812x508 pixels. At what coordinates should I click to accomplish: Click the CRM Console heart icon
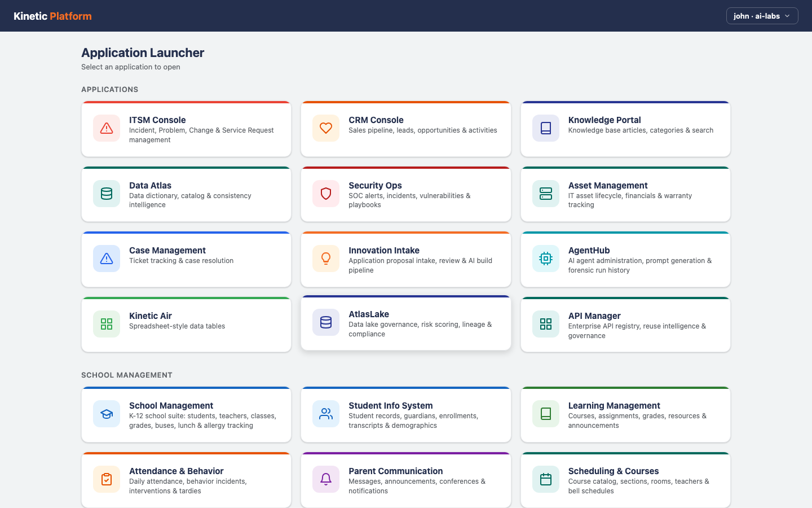(x=326, y=128)
